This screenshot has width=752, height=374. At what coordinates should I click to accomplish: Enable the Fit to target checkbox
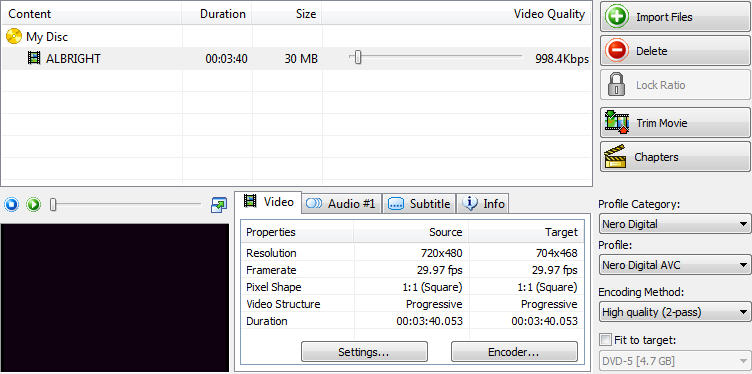(x=606, y=340)
